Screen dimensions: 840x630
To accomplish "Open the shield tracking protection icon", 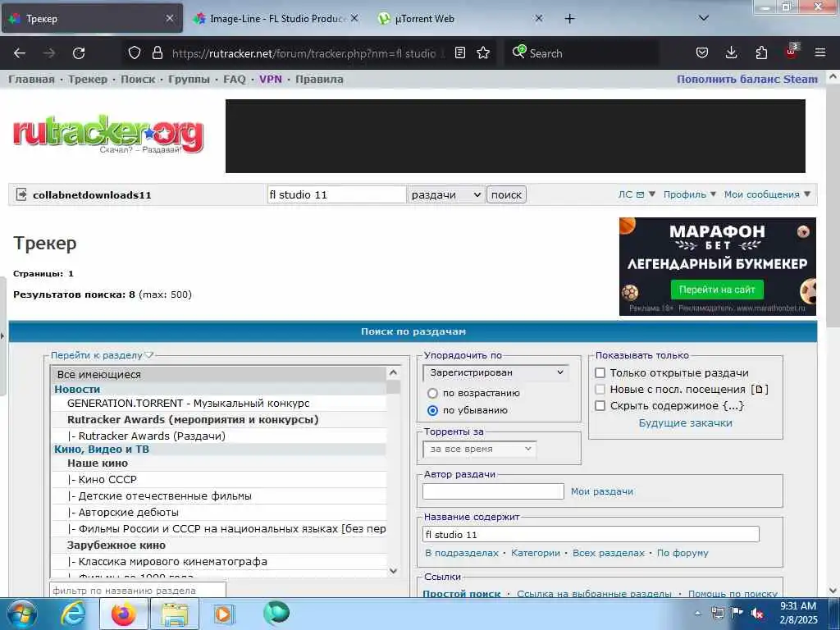I will point(135,52).
